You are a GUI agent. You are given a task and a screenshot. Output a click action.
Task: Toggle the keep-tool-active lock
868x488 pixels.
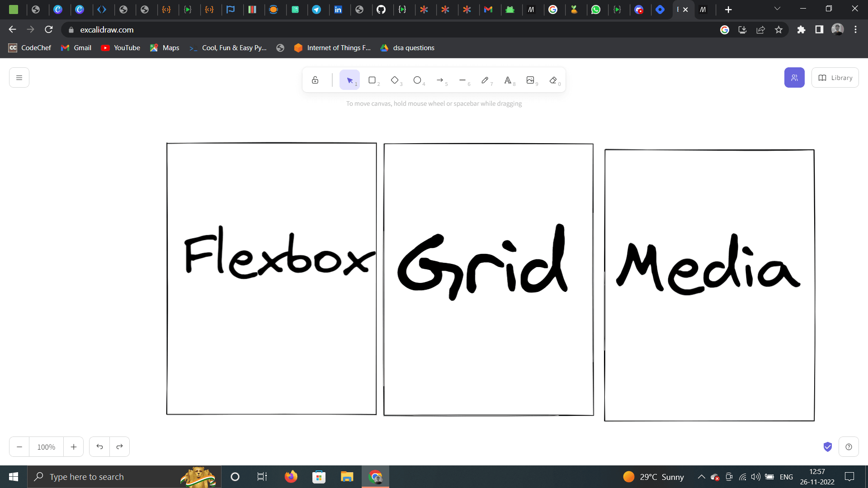315,80
